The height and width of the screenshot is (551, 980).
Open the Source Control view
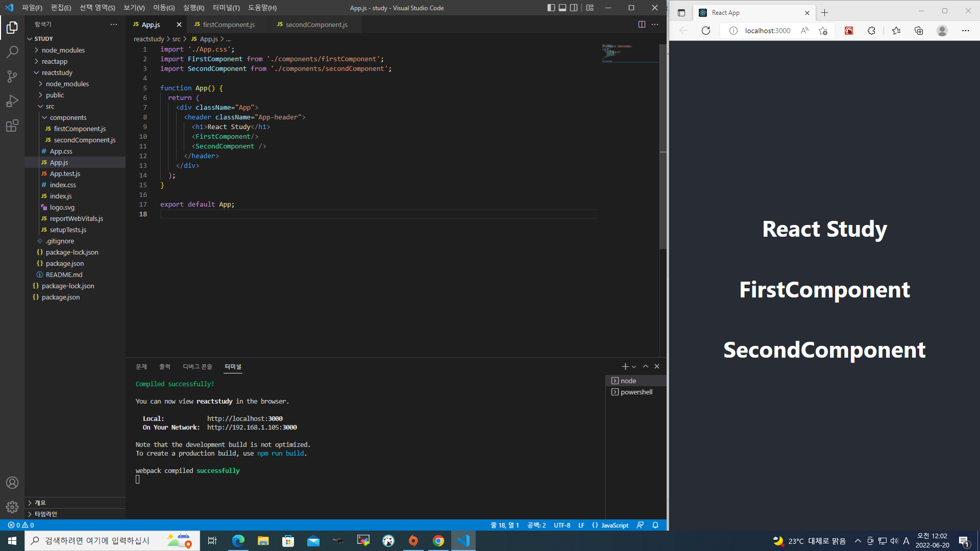coord(12,77)
